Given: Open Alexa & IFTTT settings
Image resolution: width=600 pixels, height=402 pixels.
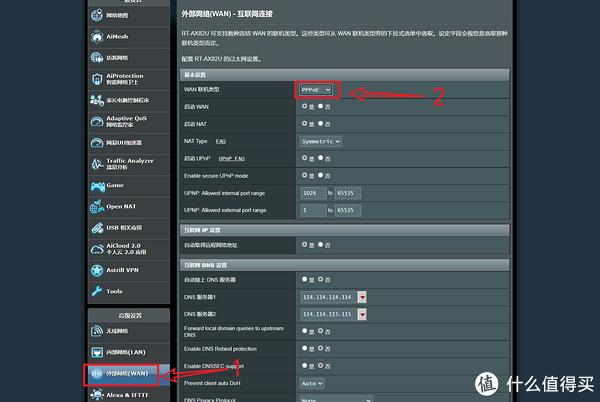Looking at the screenshot, I should [129, 395].
